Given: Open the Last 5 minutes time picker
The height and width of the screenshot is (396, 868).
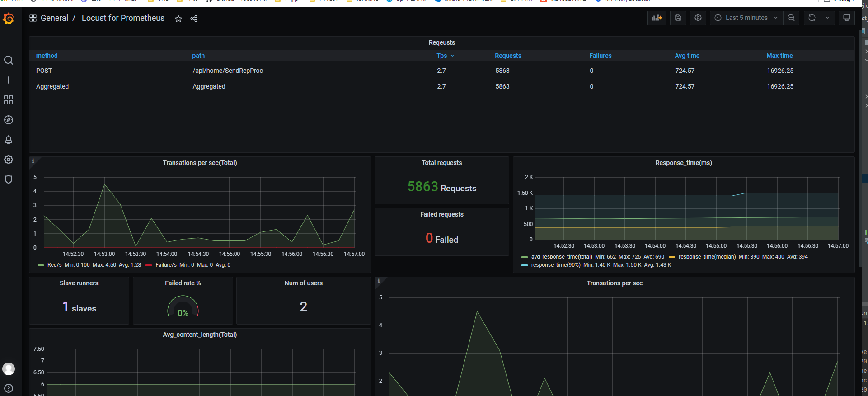Looking at the screenshot, I should [746, 18].
